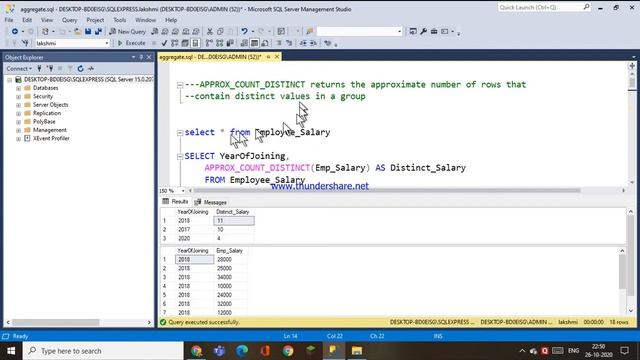Image resolution: width=640 pixels, height=360 pixels.
Task: Click the editor horizontal scrollbar
Action: click(x=387, y=190)
